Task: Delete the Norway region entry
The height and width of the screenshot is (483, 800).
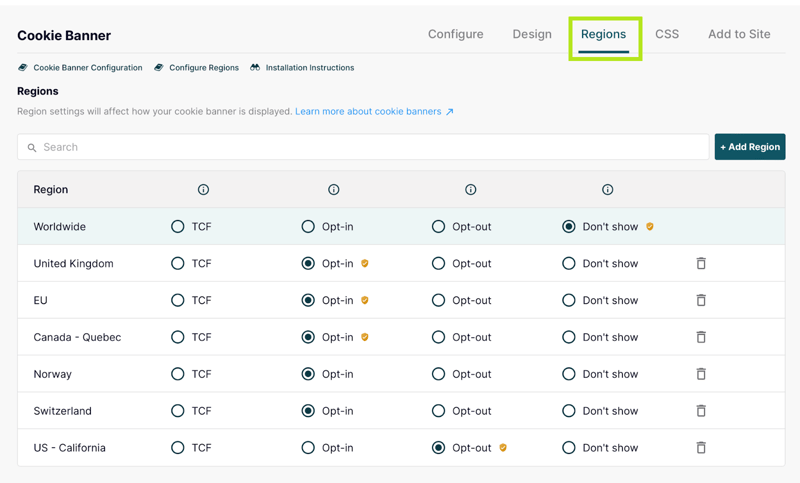Action: [x=701, y=374]
